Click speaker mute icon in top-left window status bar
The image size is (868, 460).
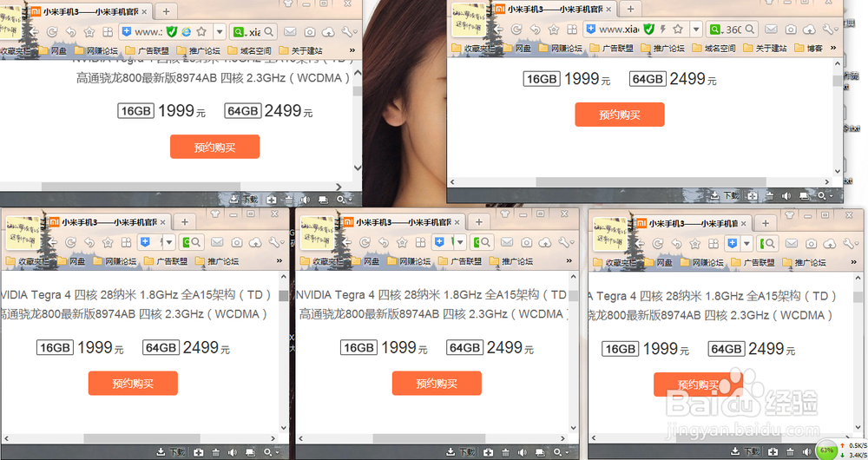click(x=305, y=200)
